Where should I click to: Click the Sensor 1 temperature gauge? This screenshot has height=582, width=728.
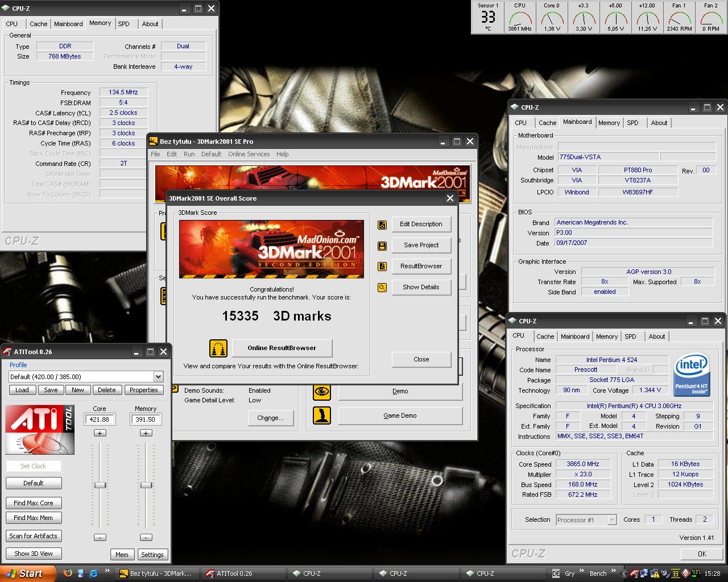pos(488,17)
